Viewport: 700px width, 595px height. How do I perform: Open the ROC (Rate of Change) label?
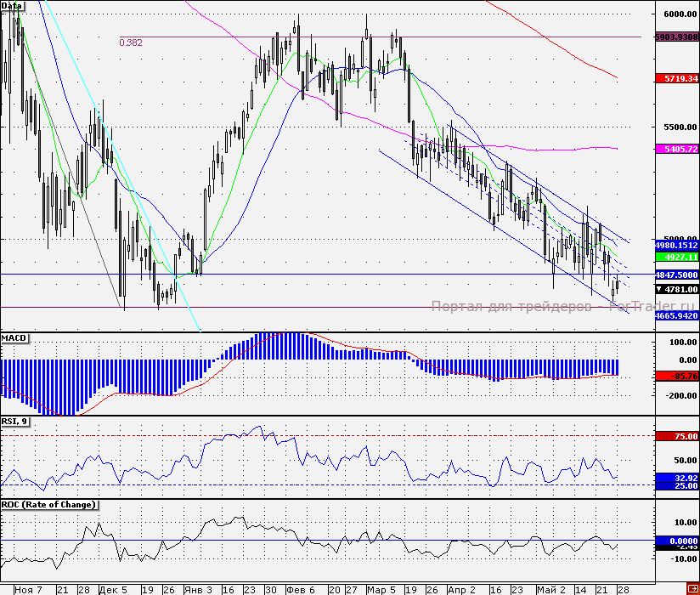(49, 504)
